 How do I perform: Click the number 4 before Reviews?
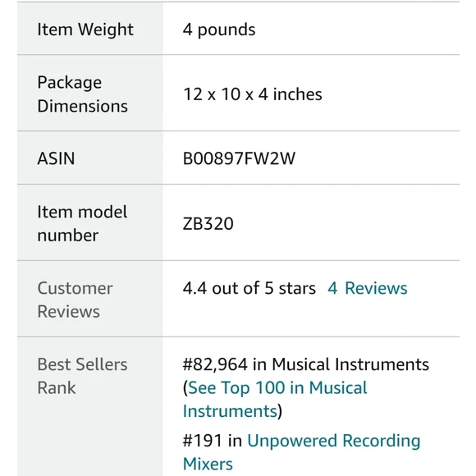(x=332, y=288)
